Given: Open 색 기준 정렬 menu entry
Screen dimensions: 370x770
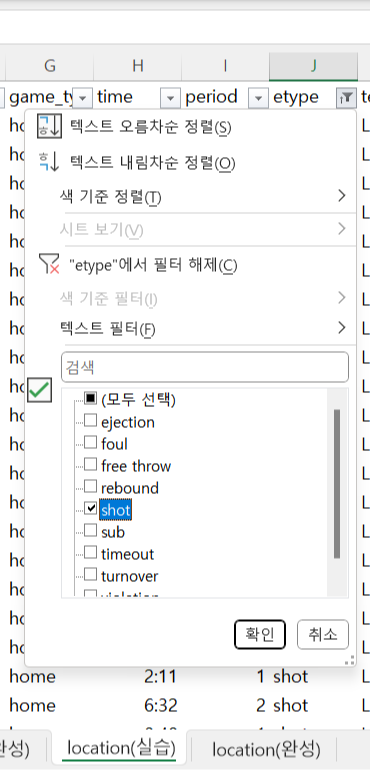Looking at the screenshot, I should pyautogui.click(x=191, y=197).
